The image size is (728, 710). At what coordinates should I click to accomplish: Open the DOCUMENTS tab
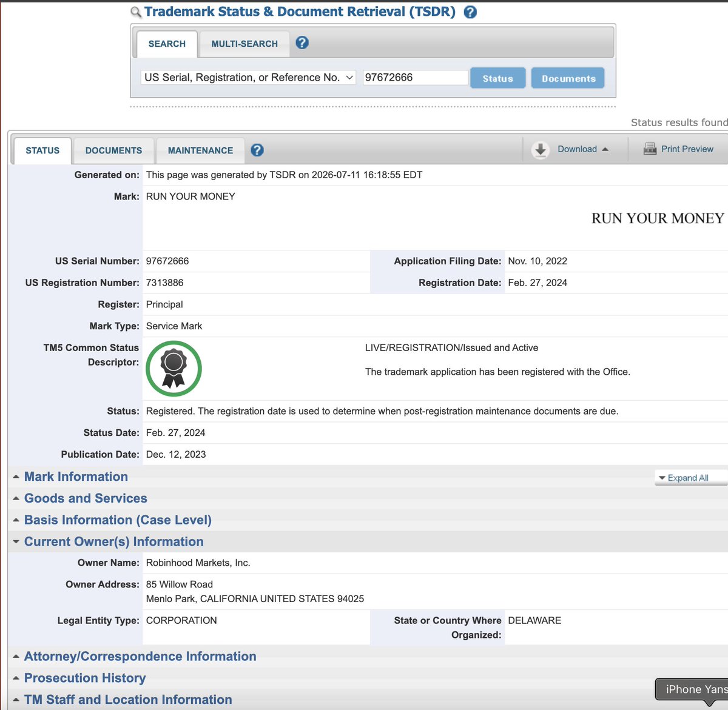[x=113, y=150]
